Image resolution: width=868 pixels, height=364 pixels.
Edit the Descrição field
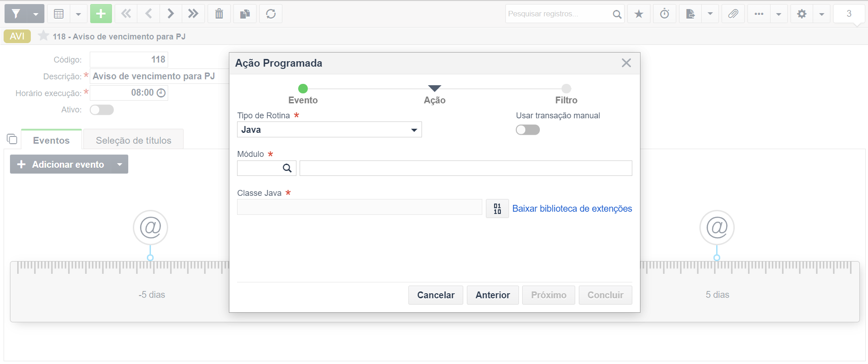click(x=159, y=76)
